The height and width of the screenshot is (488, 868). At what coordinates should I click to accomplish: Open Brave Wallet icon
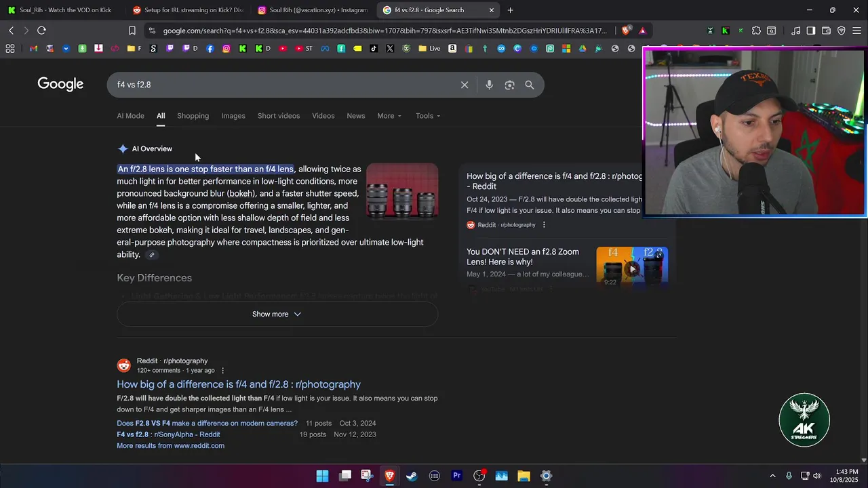826,30
